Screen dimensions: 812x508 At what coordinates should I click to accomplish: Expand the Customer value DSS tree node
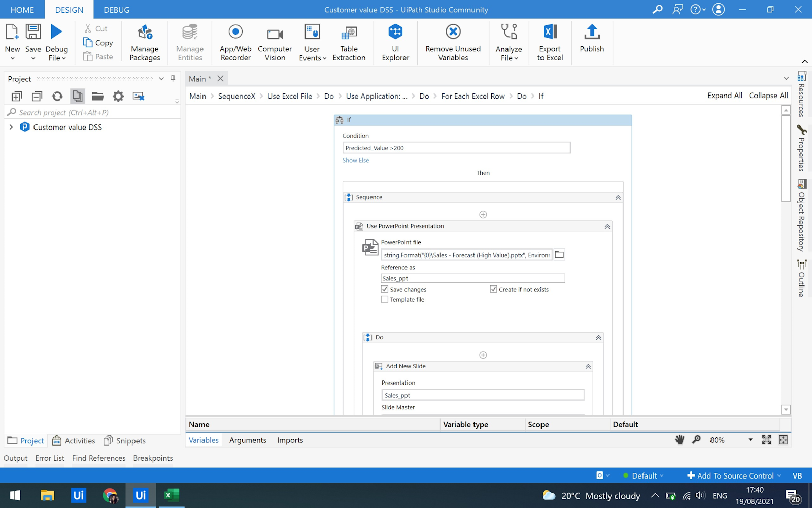(11, 127)
